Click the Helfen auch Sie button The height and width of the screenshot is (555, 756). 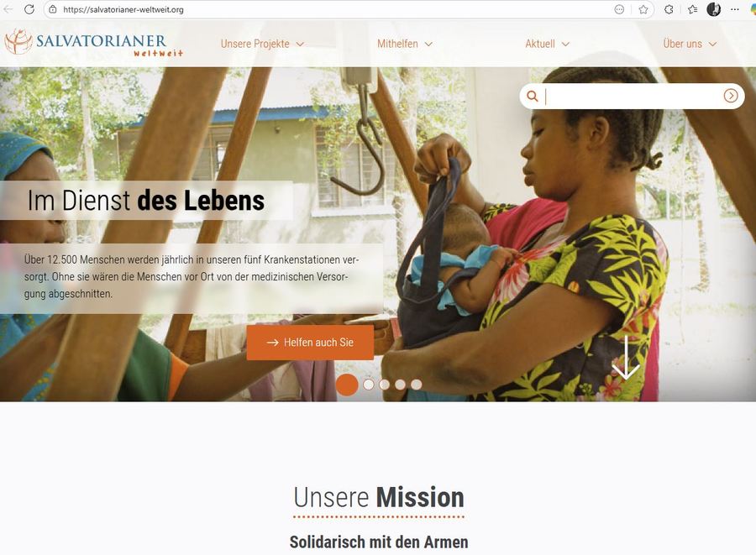click(310, 343)
